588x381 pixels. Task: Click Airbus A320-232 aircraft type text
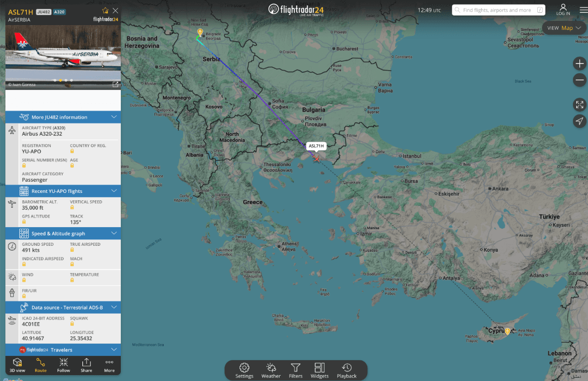pos(42,134)
